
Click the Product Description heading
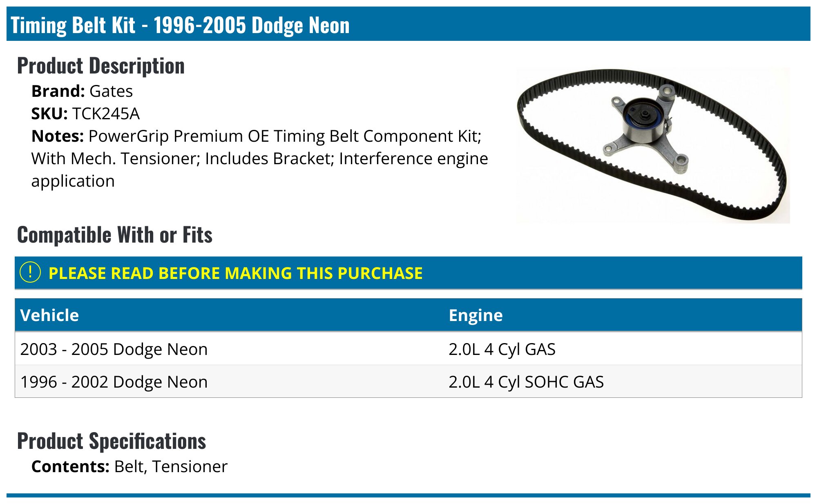[x=101, y=66]
